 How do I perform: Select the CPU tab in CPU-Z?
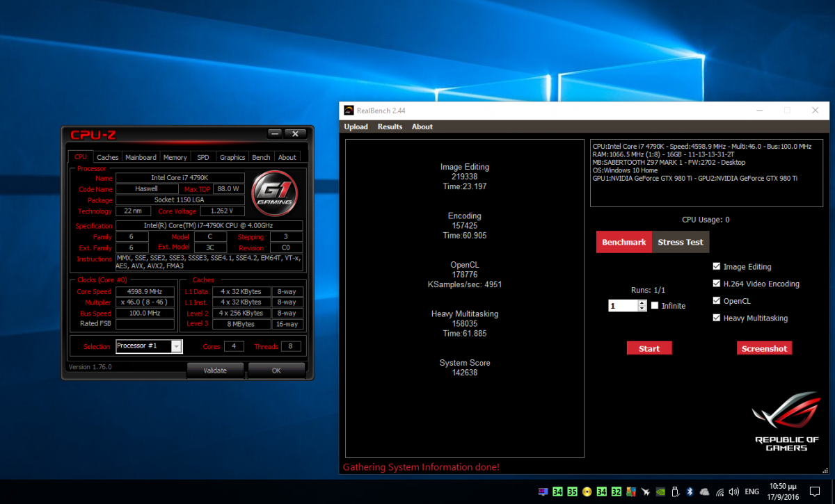click(x=81, y=156)
